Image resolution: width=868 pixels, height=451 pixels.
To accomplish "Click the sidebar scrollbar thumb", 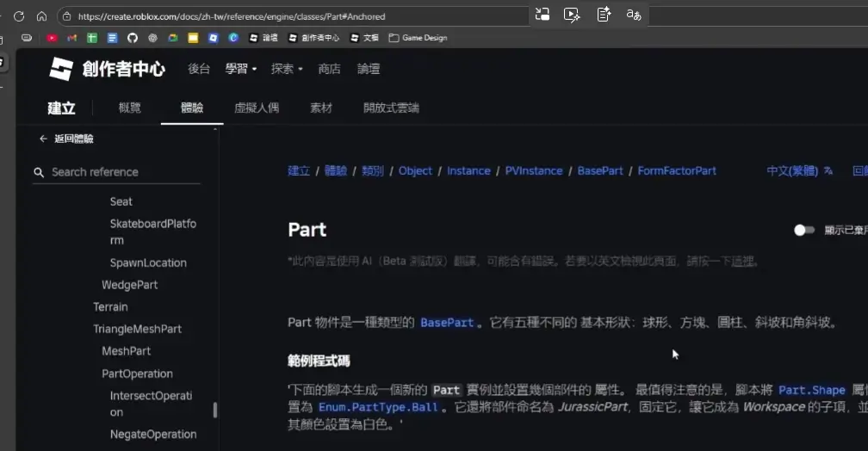I will 215,410.
